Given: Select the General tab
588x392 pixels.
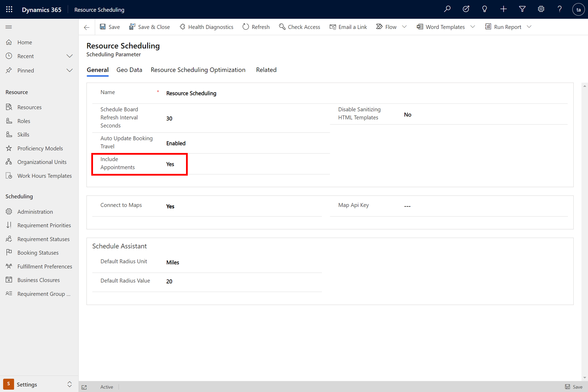Looking at the screenshot, I should point(98,70).
